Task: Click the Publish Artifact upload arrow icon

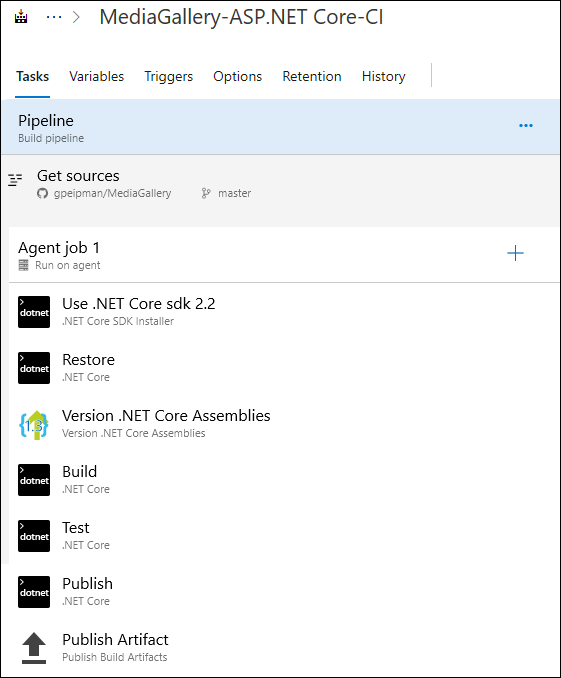Action: point(34,648)
